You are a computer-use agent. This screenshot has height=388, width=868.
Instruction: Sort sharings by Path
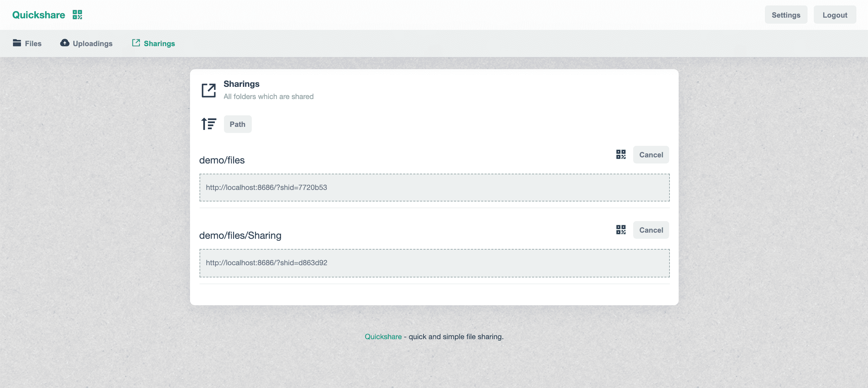(238, 124)
